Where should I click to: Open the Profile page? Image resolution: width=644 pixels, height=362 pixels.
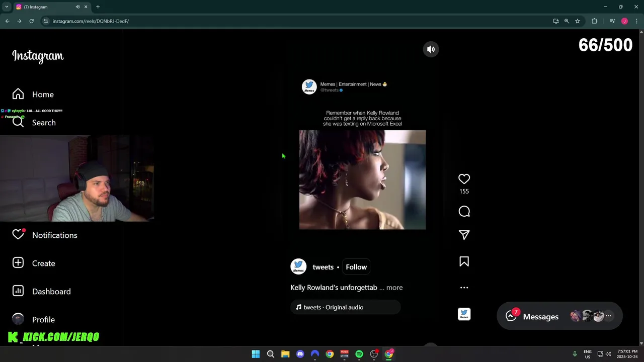pos(34,319)
